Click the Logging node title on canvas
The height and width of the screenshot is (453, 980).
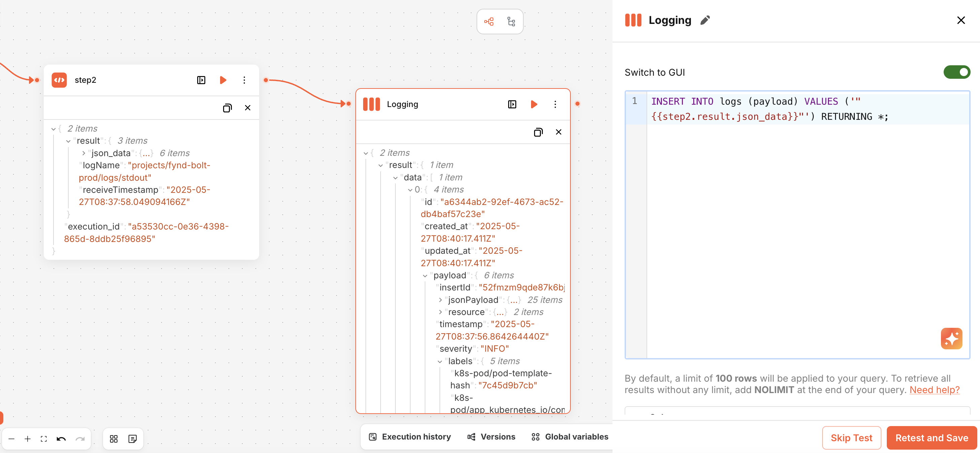pos(403,104)
